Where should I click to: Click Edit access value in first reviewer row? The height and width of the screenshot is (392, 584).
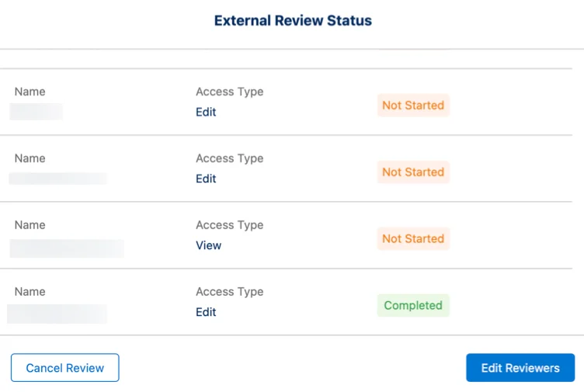206,113
